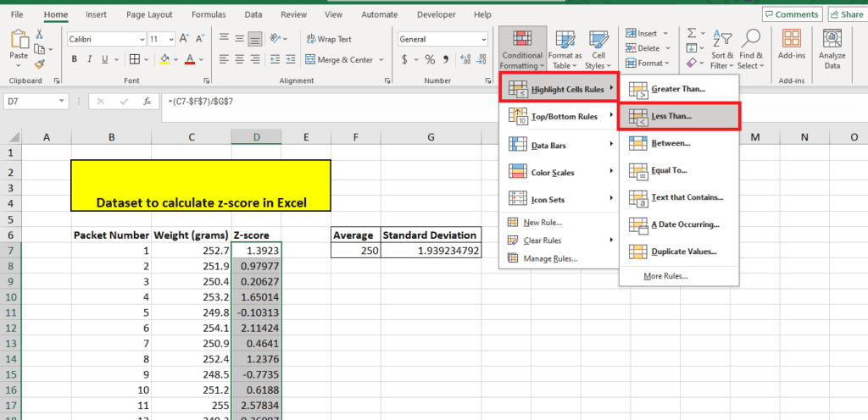Click Decrease Indent icon
868x420 pixels.
click(274, 58)
